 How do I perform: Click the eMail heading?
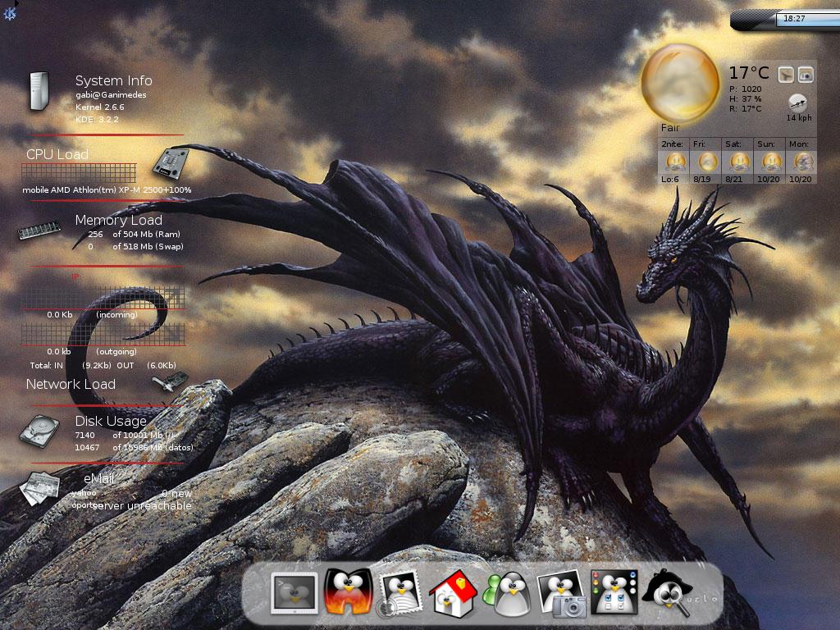[x=99, y=478]
